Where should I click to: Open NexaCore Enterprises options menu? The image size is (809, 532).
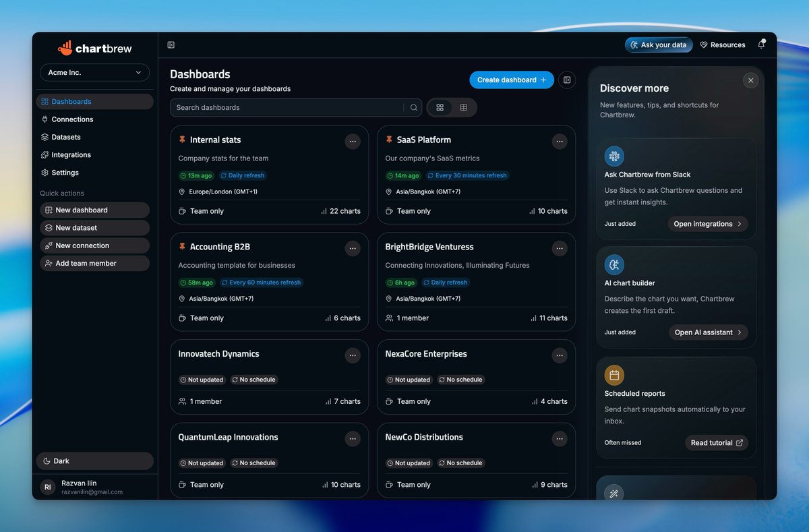click(x=560, y=355)
